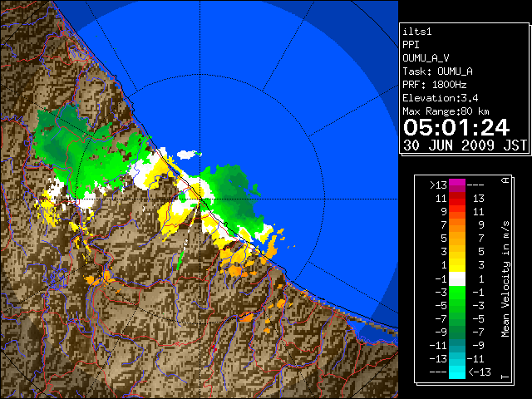Viewport: 532px width, 399px height.
Task: Click the '<-13' legend value
Action: (480, 372)
